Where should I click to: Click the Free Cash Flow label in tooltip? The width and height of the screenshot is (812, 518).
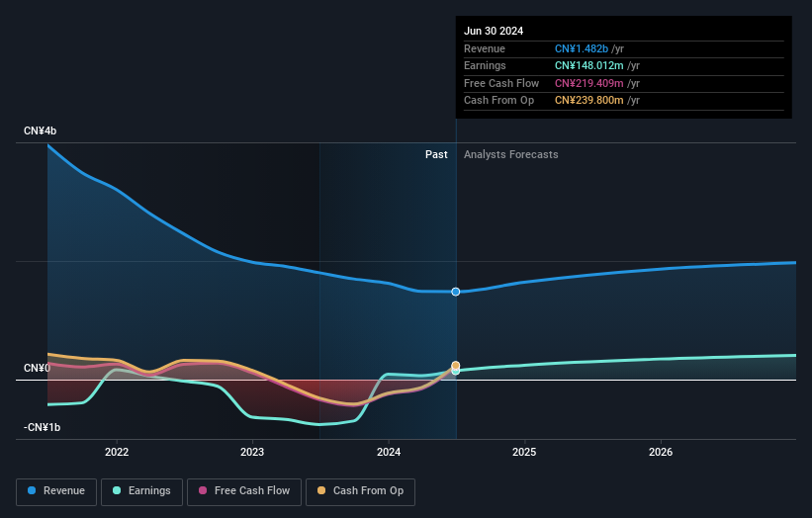(x=501, y=83)
